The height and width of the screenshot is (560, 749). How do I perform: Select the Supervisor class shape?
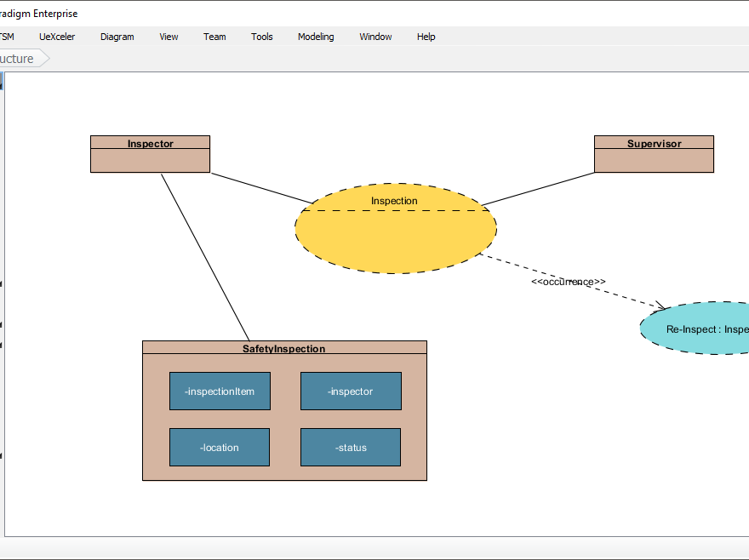(654, 154)
